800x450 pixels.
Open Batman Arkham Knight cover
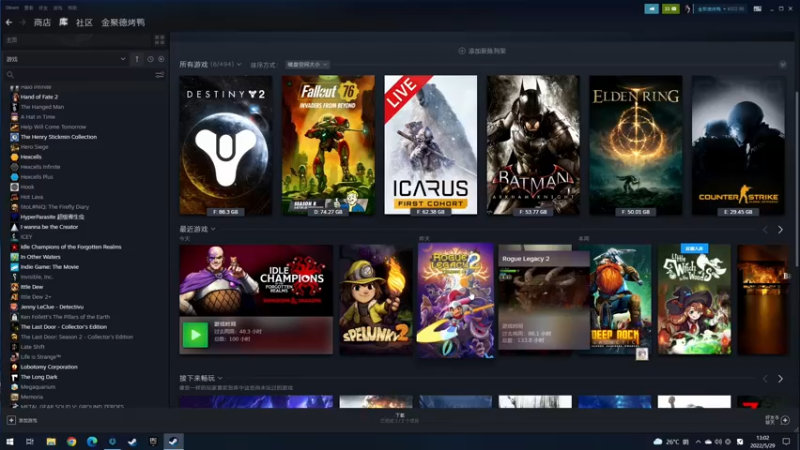533,145
